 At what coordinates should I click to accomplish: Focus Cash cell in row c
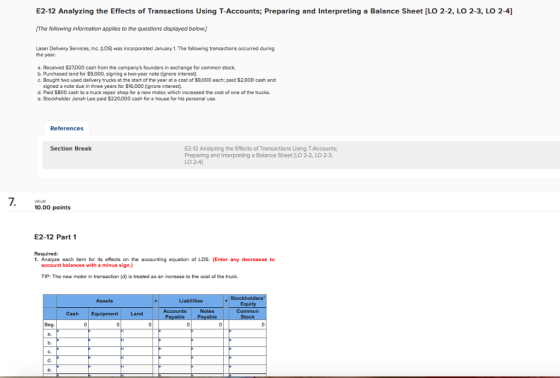72,351
